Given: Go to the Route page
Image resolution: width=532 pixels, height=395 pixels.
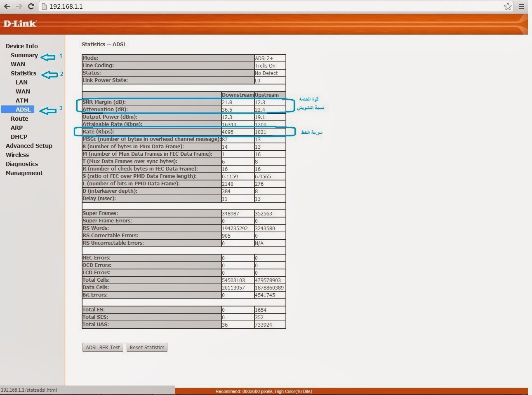Looking at the screenshot, I should pyautogui.click(x=19, y=119).
